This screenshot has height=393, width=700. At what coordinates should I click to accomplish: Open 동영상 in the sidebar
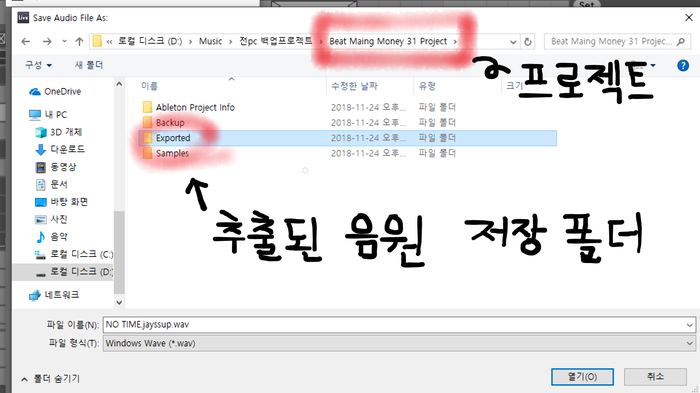56,167
